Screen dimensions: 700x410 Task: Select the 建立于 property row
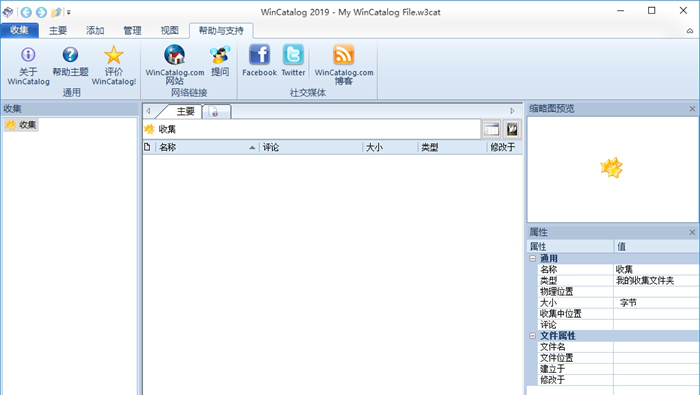point(618,369)
